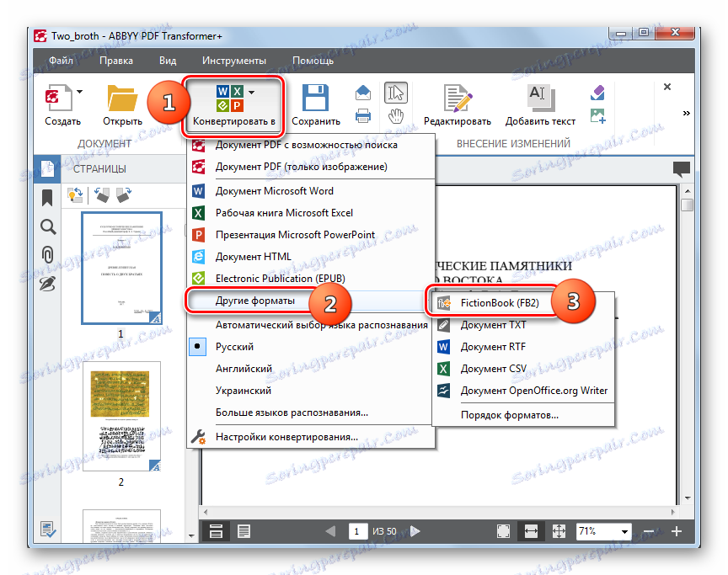Click the Open folder icon

pos(122,98)
